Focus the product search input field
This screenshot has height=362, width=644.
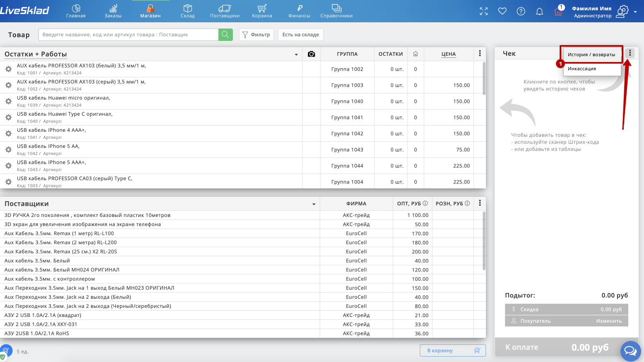tap(128, 35)
